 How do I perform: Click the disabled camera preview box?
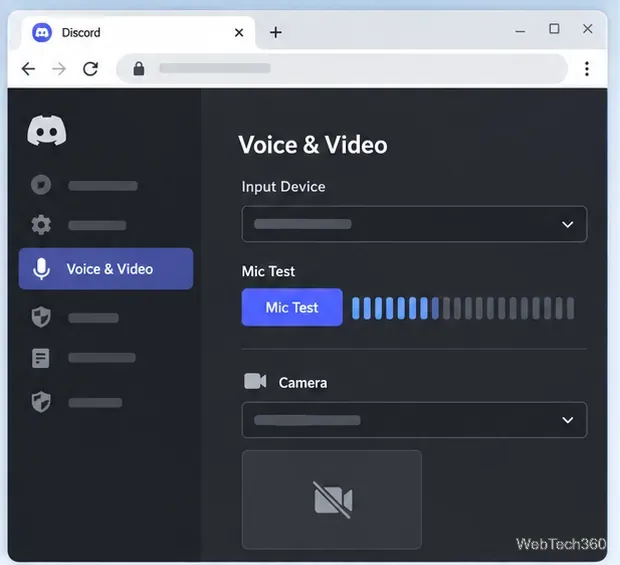point(332,500)
